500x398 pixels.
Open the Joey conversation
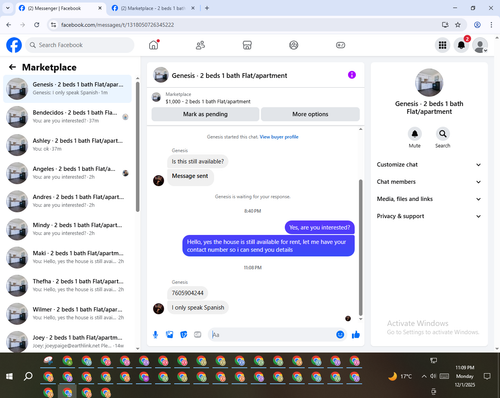[x=67, y=341]
